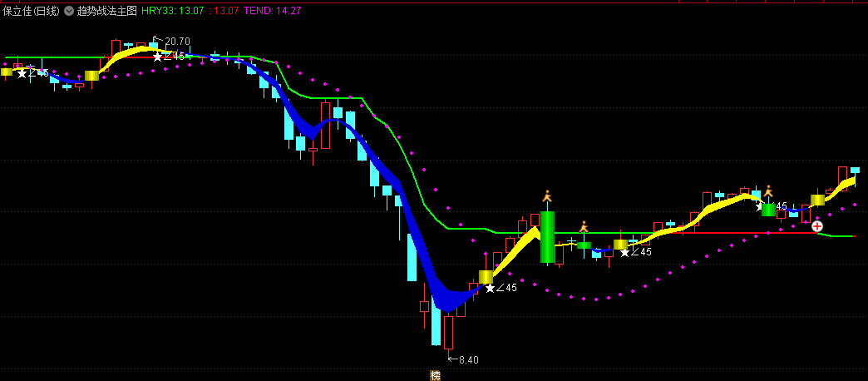Click the 趋势战法主图 indicator name
The width and height of the screenshot is (868, 381).
pyautogui.click(x=106, y=11)
